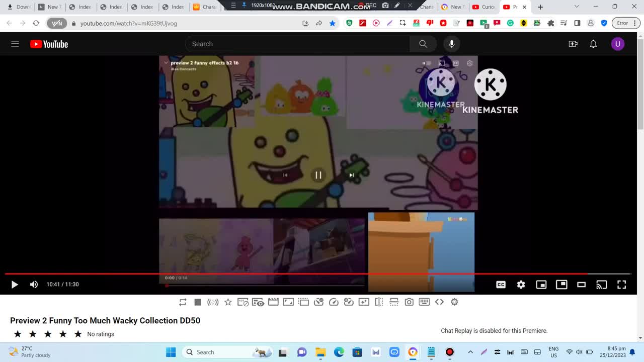Show hidden system tray icons
The height and width of the screenshot is (362, 644).
click(470, 352)
